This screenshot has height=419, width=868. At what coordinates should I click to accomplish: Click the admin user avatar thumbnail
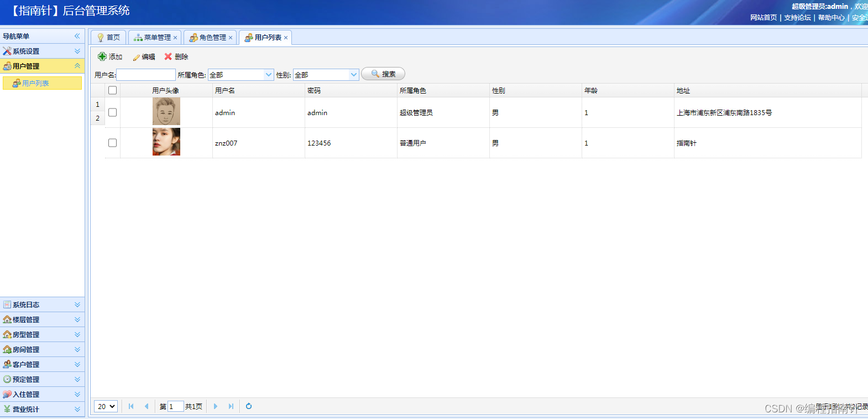click(166, 111)
